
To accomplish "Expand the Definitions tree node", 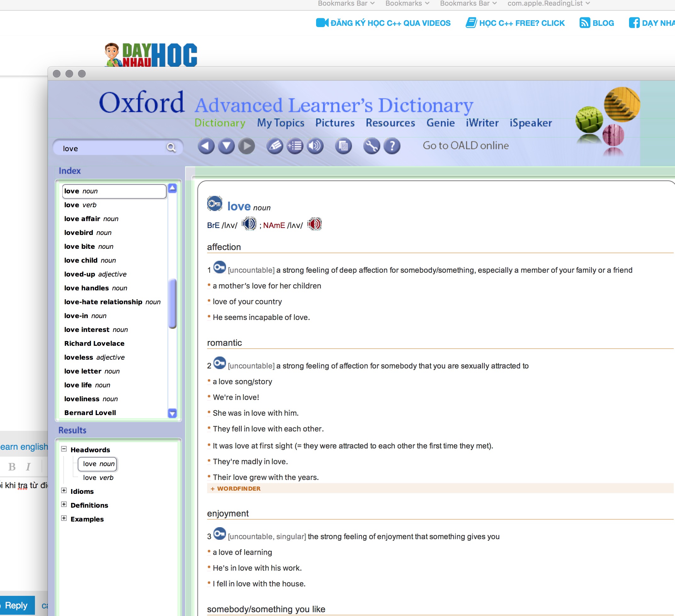I will [x=64, y=505].
